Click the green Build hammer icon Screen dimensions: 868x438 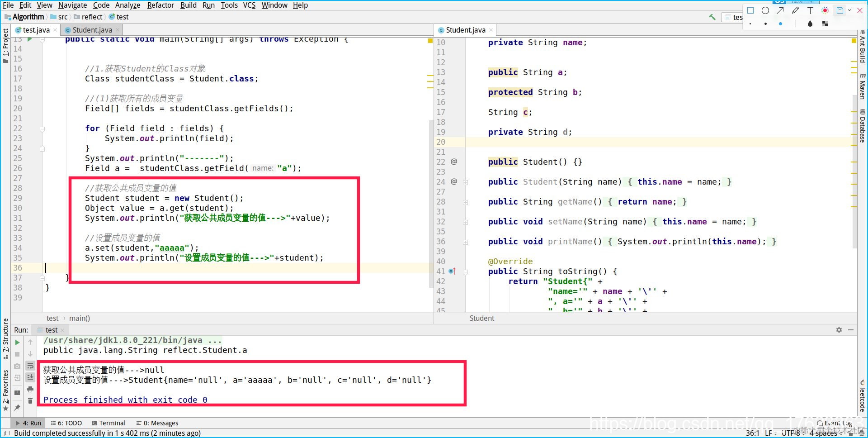(x=712, y=17)
